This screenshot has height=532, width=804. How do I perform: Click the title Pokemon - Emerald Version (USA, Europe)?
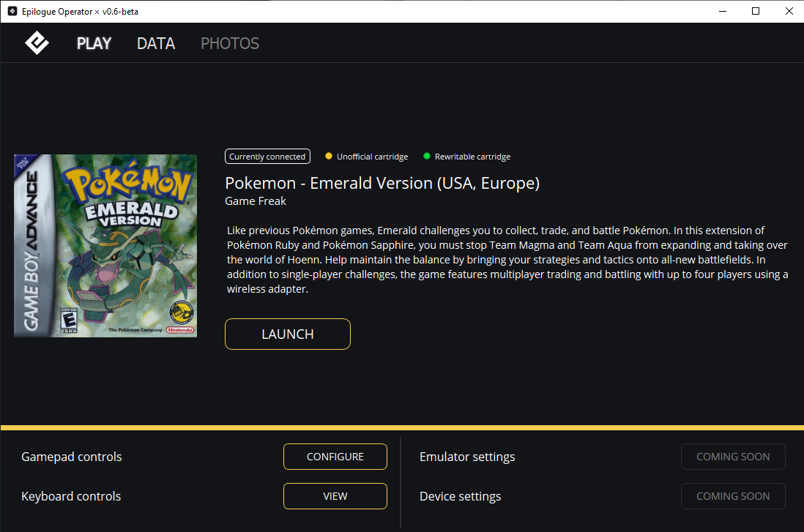382,183
